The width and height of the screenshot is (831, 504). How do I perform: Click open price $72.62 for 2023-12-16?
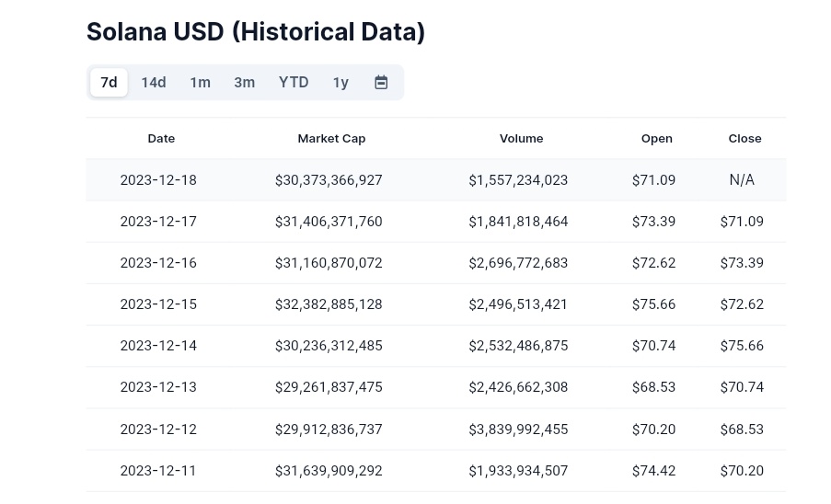(654, 263)
